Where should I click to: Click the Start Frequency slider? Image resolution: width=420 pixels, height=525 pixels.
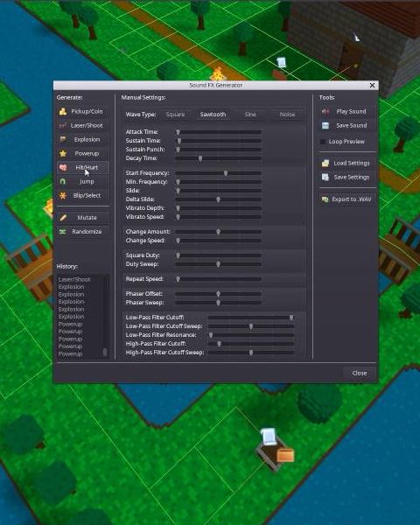pos(218,173)
